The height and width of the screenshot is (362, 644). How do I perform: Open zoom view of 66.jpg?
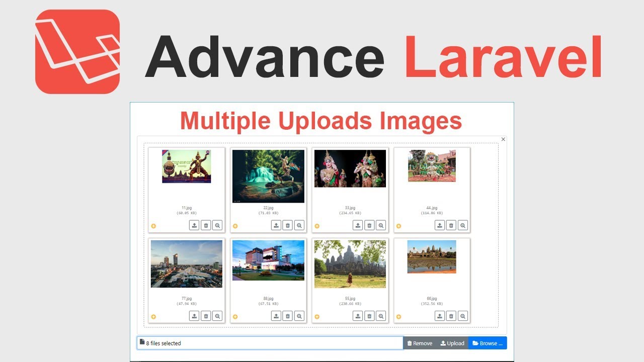point(463,316)
